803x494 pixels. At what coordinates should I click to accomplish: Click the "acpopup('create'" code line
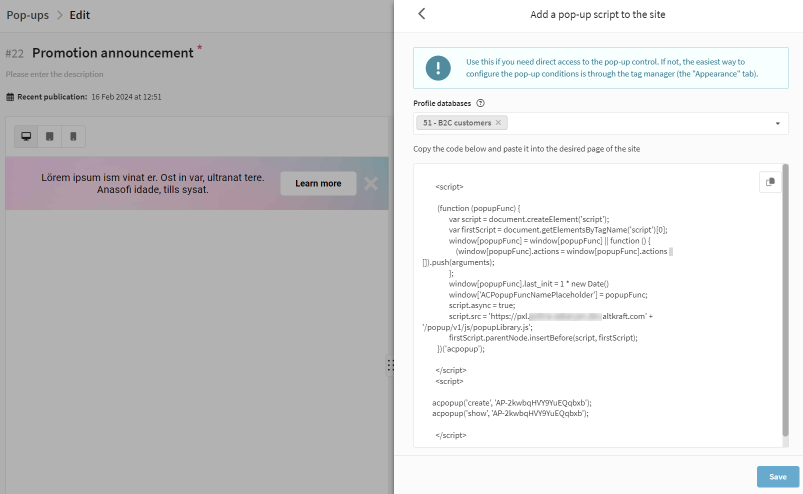pos(512,402)
